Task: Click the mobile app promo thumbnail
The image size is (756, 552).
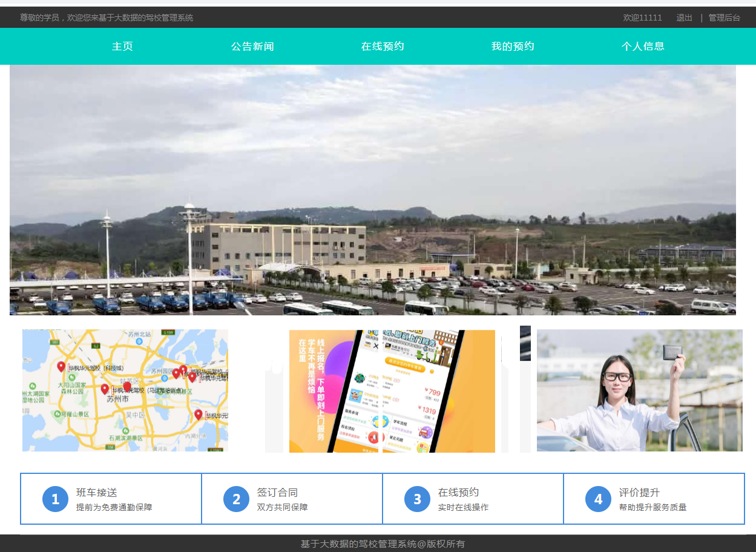Action: pos(392,391)
